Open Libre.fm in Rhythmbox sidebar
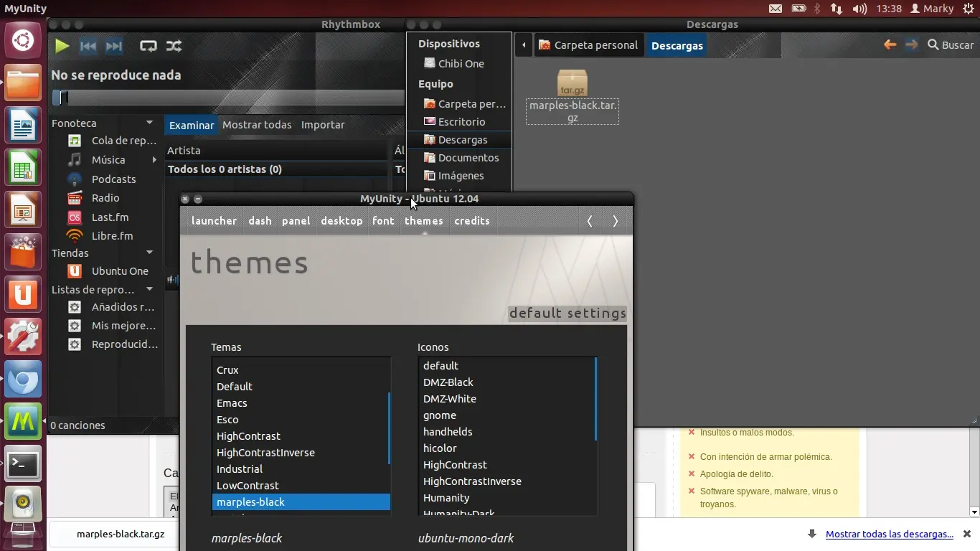Image resolution: width=980 pixels, height=551 pixels. click(100, 235)
